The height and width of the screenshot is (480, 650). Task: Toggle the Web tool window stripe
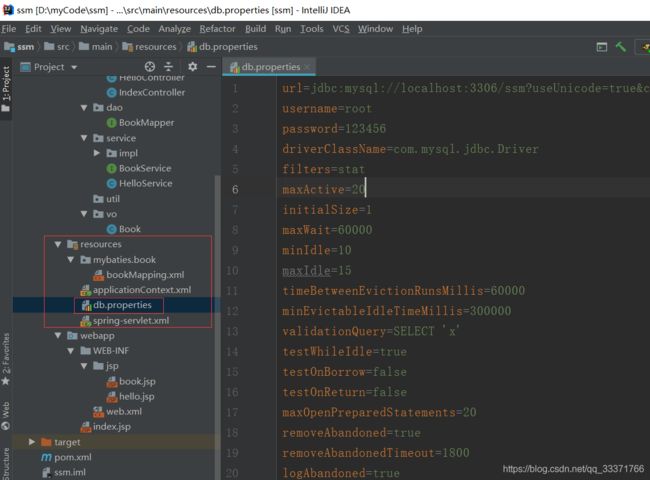pos(6,416)
